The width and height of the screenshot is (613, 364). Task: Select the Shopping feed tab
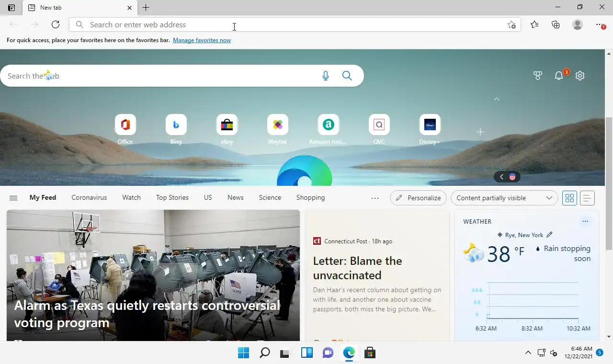click(310, 197)
